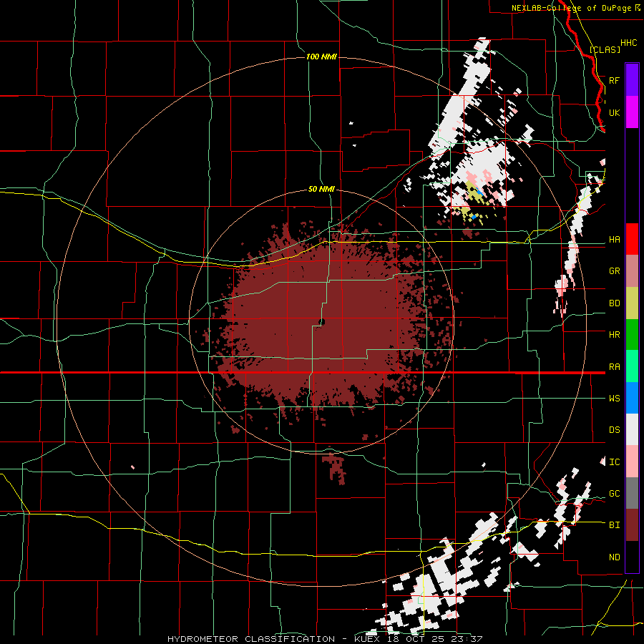The image size is (644, 644).
Task: Click the magenta UK color swatch in legend
Action: (x=632, y=112)
